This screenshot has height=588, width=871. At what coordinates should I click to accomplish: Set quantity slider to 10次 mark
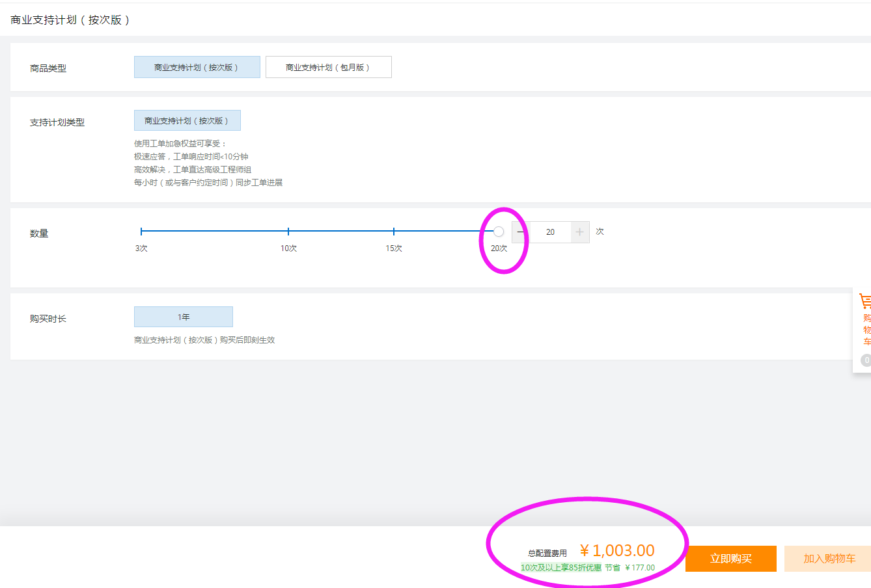pos(288,232)
